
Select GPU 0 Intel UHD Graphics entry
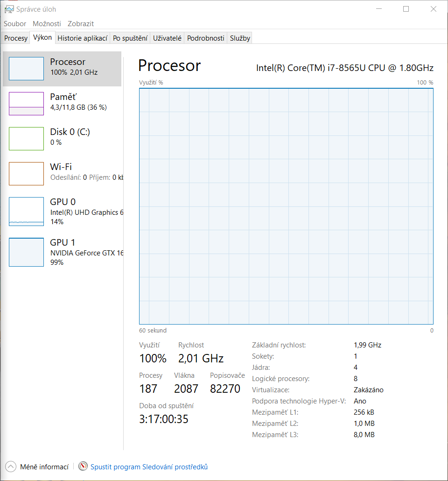pos(70,212)
